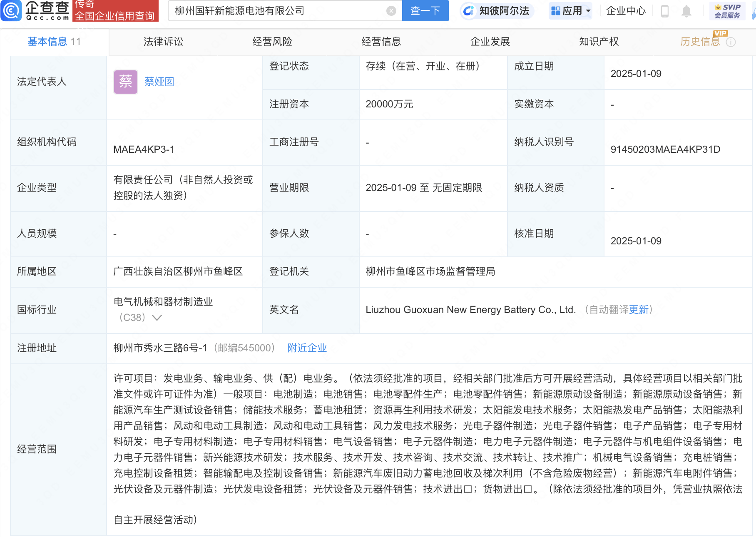This screenshot has width=756, height=537.
Task: Click info icon beside 历史信息
Action: pos(731,42)
